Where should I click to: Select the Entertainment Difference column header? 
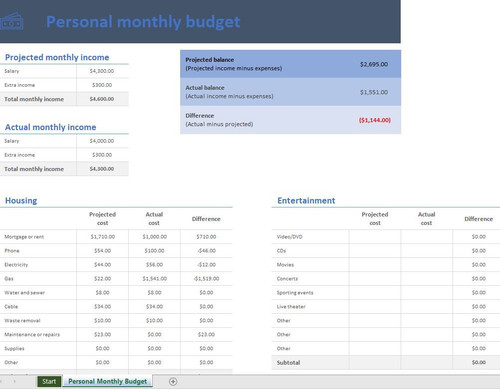tap(479, 219)
